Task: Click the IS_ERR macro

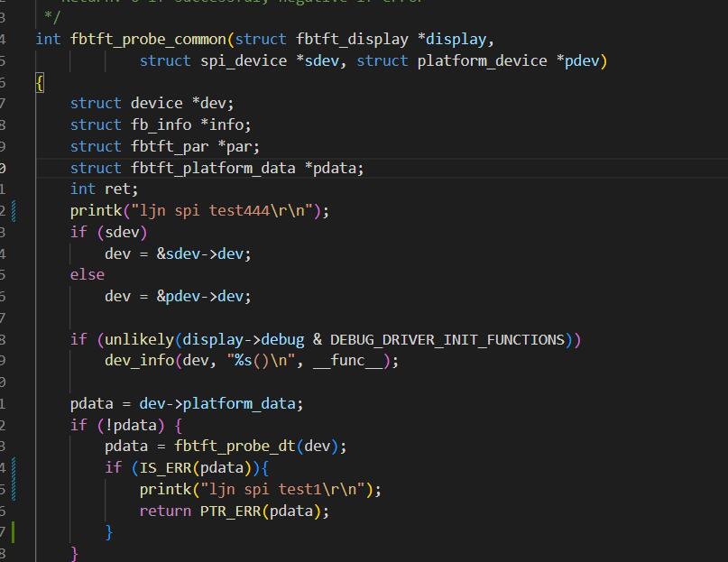Action: click(x=165, y=467)
